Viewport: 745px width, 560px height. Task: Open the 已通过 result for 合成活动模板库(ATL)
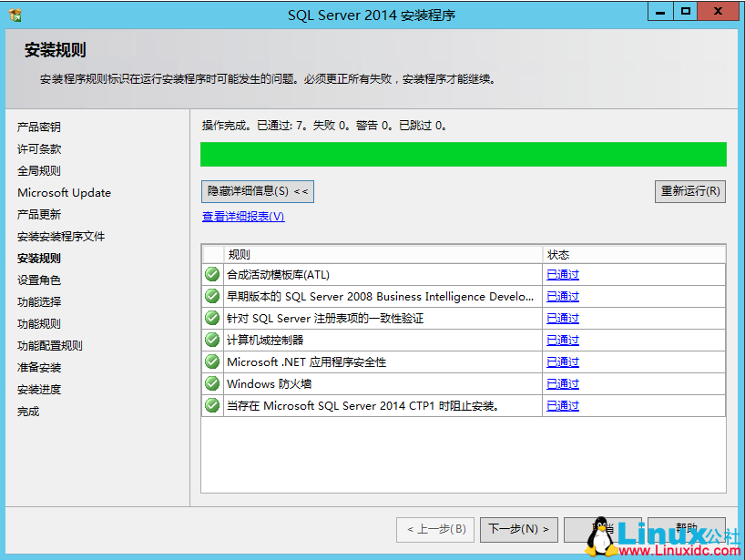[x=562, y=274]
